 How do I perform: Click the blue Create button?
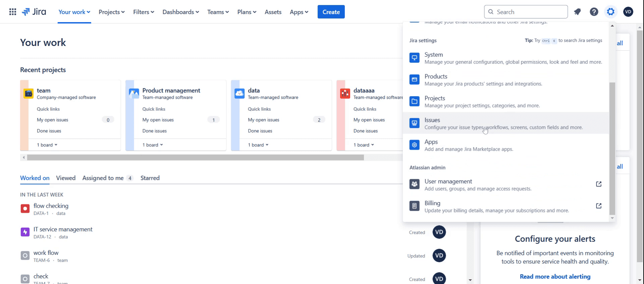click(x=331, y=12)
